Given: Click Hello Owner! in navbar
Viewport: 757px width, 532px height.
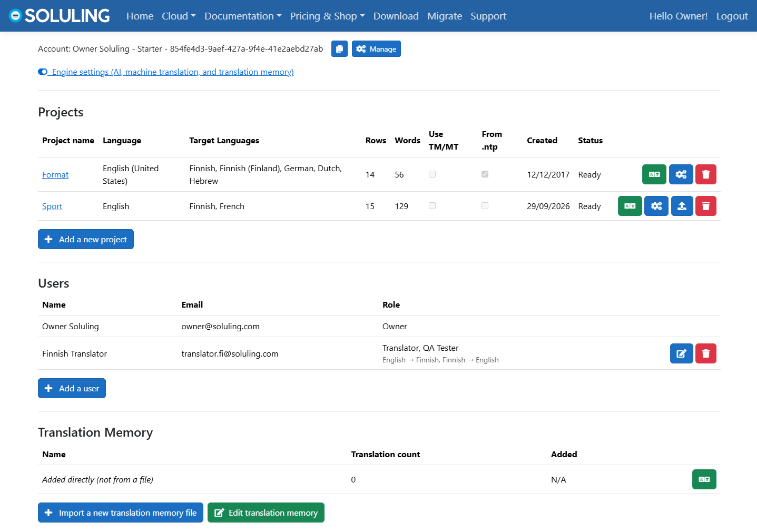Looking at the screenshot, I should point(679,16).
